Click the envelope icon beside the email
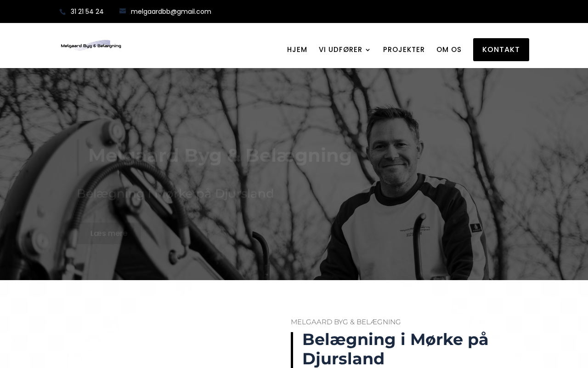The height and width of the screenshot is (368, 588). click(x=123, y=11)
